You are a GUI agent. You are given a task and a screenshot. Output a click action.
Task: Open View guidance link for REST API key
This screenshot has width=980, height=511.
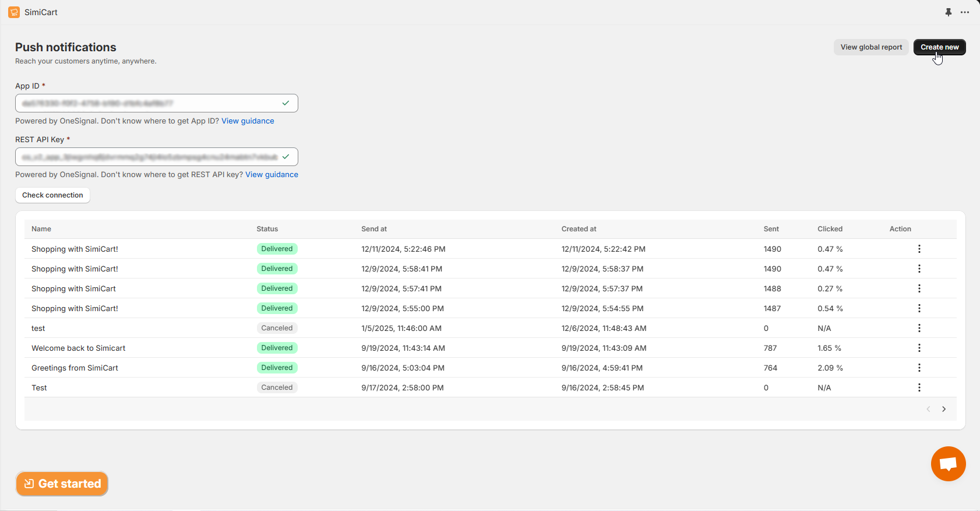272,175
